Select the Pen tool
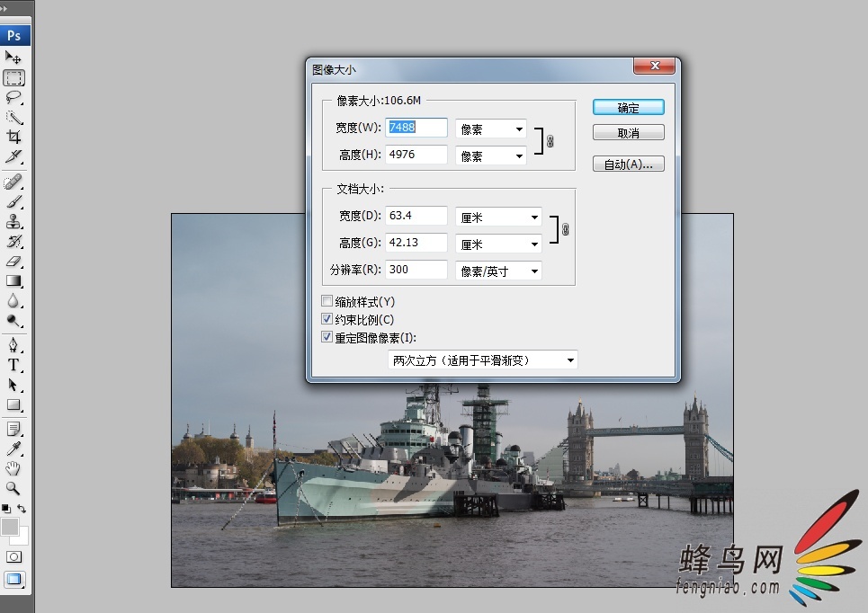 point(13,345)
